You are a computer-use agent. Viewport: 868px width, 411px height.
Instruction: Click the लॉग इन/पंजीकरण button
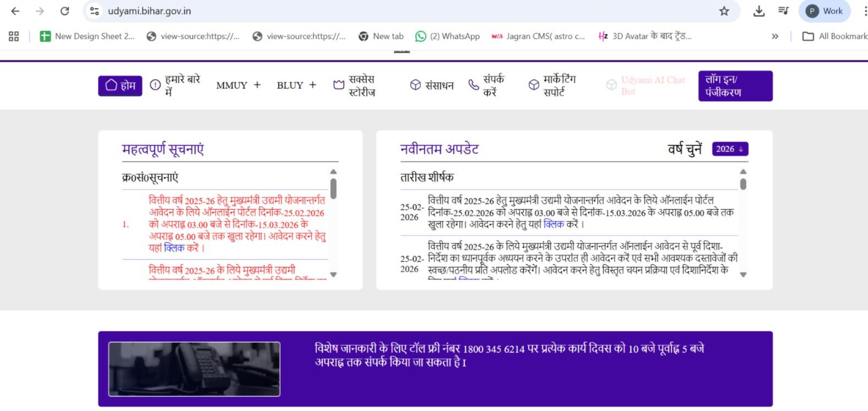[x=735, y=86]
